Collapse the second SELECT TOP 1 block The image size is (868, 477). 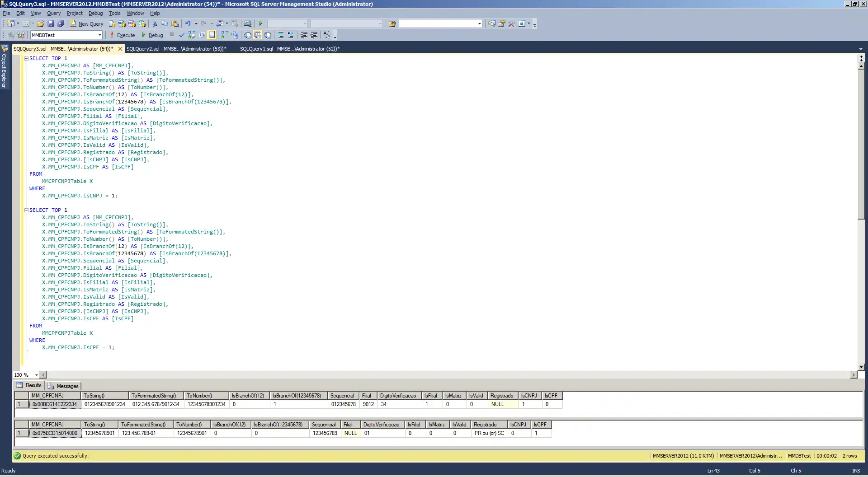pyautogui.click(x=26, y=210)
